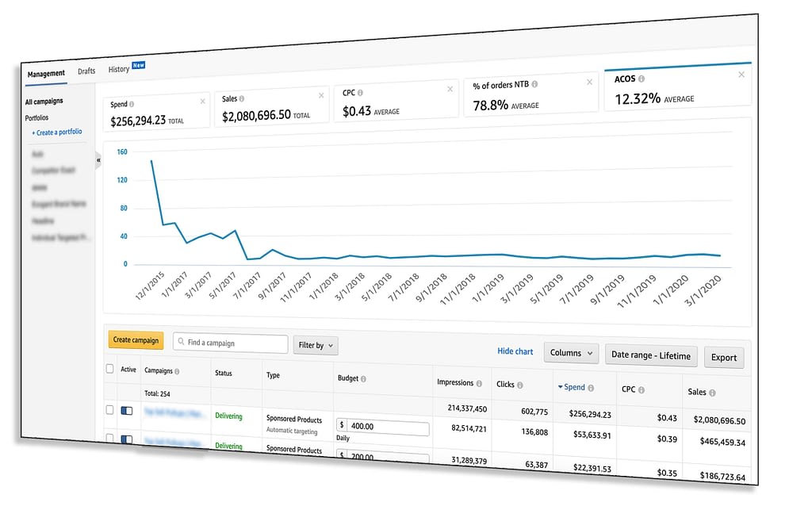Click the New badge beside History
The width and height of the screenshot is (812, 506).
click(139, 65)
